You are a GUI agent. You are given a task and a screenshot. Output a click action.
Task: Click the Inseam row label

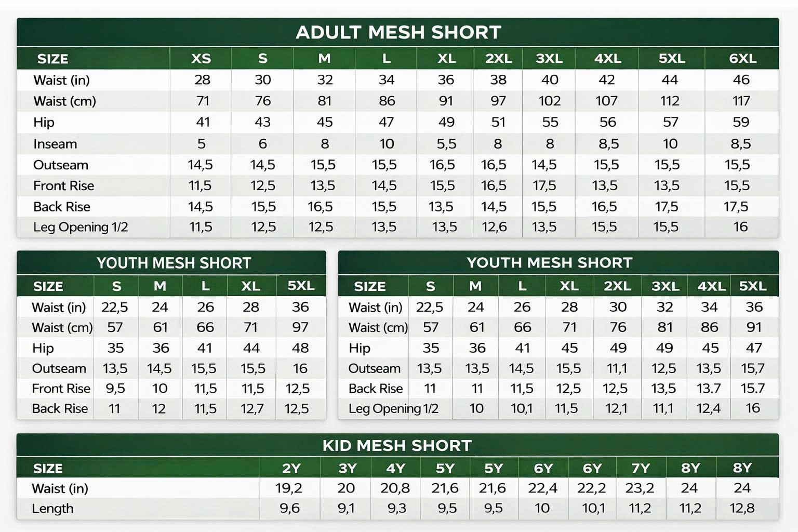pyautogui.click(x=55, y=144)
